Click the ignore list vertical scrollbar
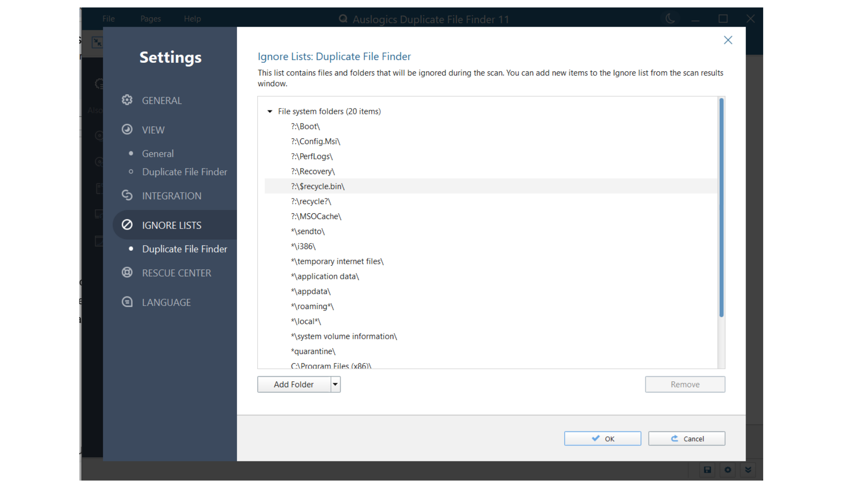 721,208
